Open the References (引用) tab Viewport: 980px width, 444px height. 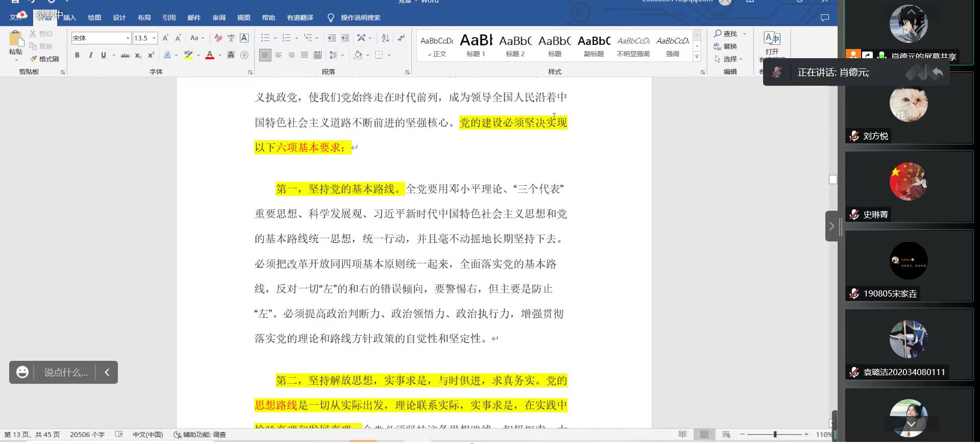click(169, 18)
